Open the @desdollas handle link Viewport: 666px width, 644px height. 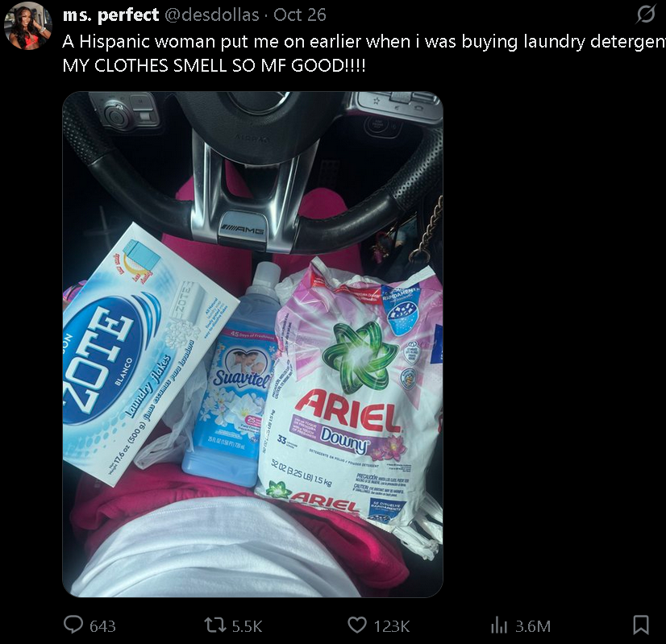click(211, 15)
